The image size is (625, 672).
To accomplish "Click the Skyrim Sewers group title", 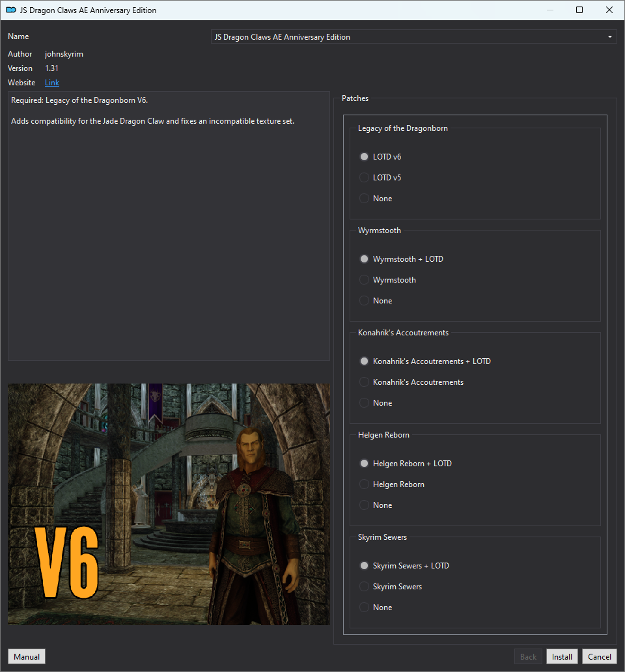I will click(x=382, y=537).
